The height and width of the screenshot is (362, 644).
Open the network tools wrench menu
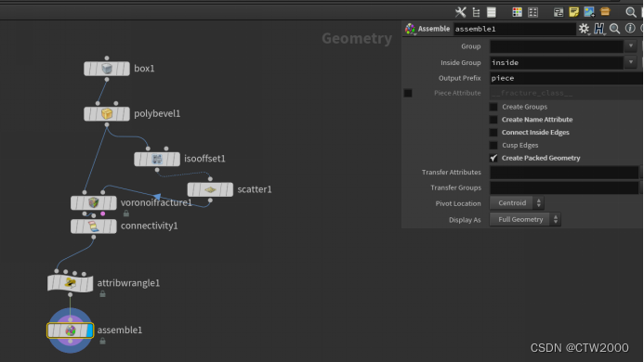(x=460, y=12)
